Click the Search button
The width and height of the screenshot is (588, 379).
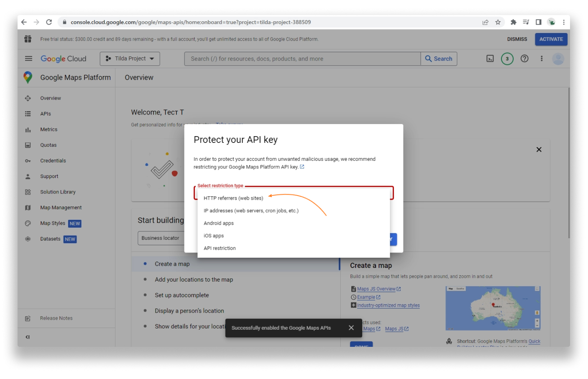(439, 59)
